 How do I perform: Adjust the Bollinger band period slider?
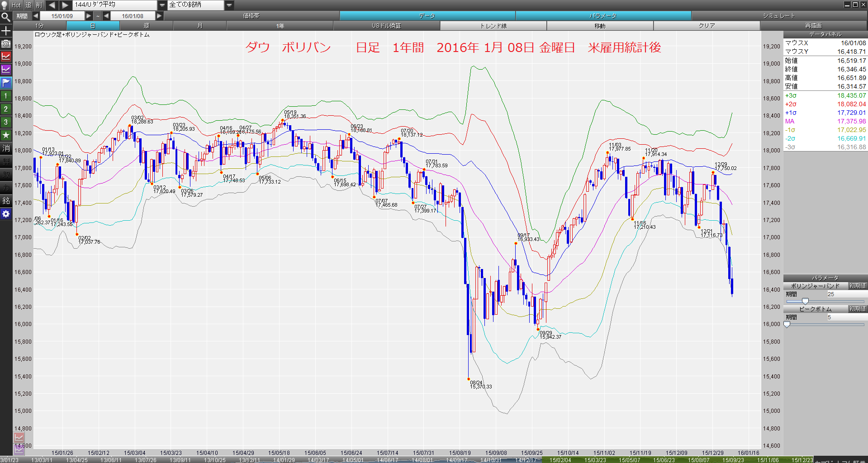tap(805, 301)
